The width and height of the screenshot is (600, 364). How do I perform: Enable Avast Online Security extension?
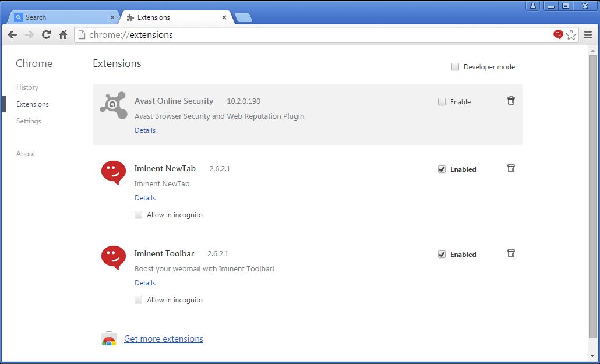442,102
